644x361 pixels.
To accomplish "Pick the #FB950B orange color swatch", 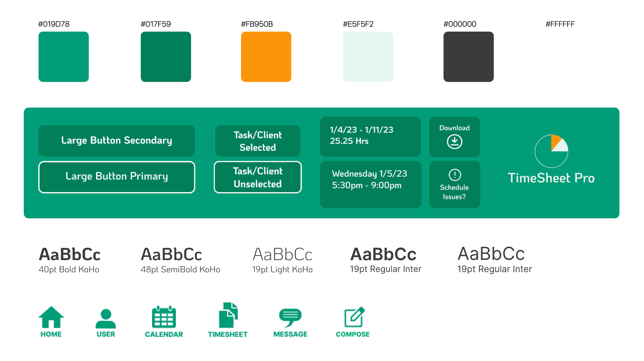I will point(266,57).
